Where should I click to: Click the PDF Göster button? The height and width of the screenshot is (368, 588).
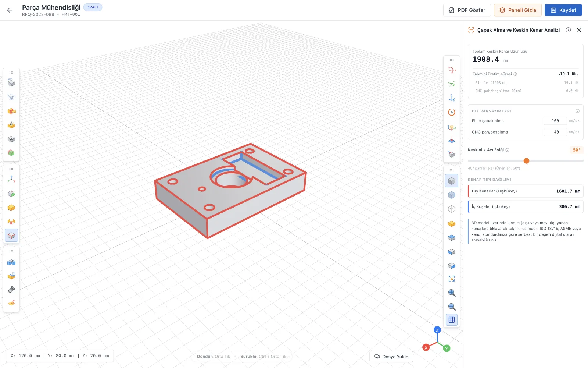click(467, 10)
